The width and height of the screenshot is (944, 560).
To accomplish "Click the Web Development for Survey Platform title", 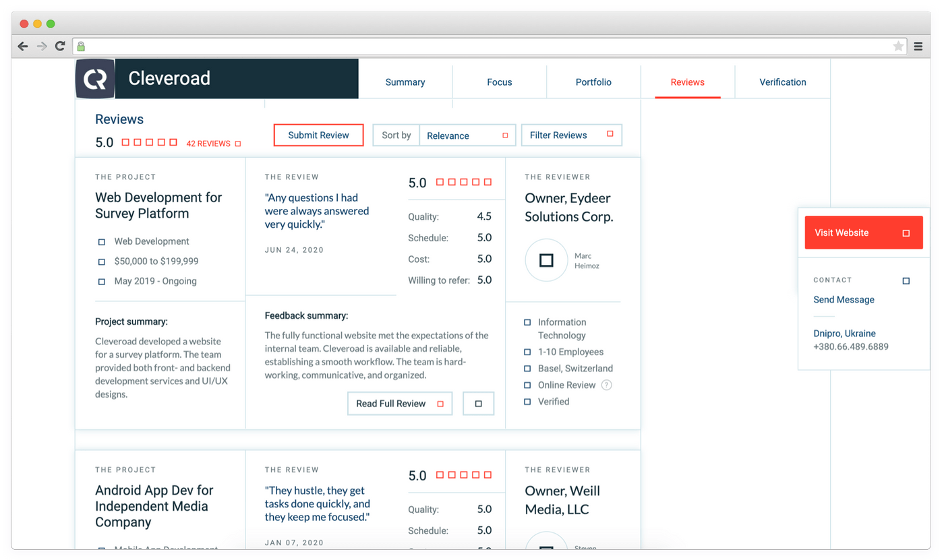I will point(158,206).
